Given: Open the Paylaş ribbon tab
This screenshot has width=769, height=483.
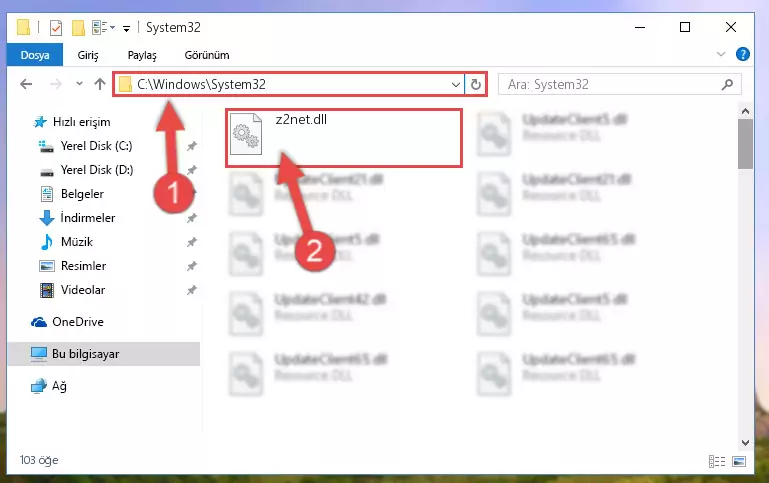Looking at the screenshot, I should click(x=142, y=55).
